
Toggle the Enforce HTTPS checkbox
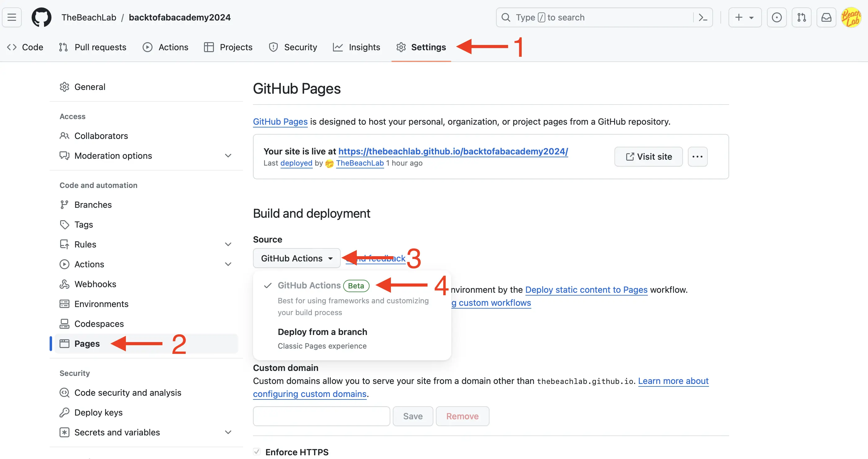coord(257,452)
